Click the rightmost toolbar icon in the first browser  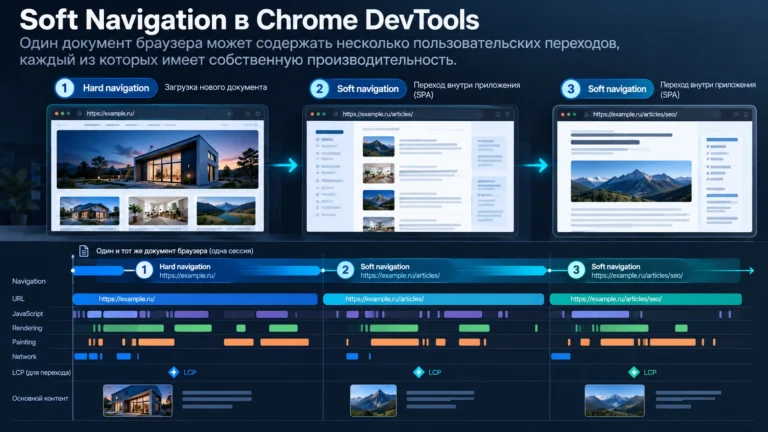(x=258, y=114)
